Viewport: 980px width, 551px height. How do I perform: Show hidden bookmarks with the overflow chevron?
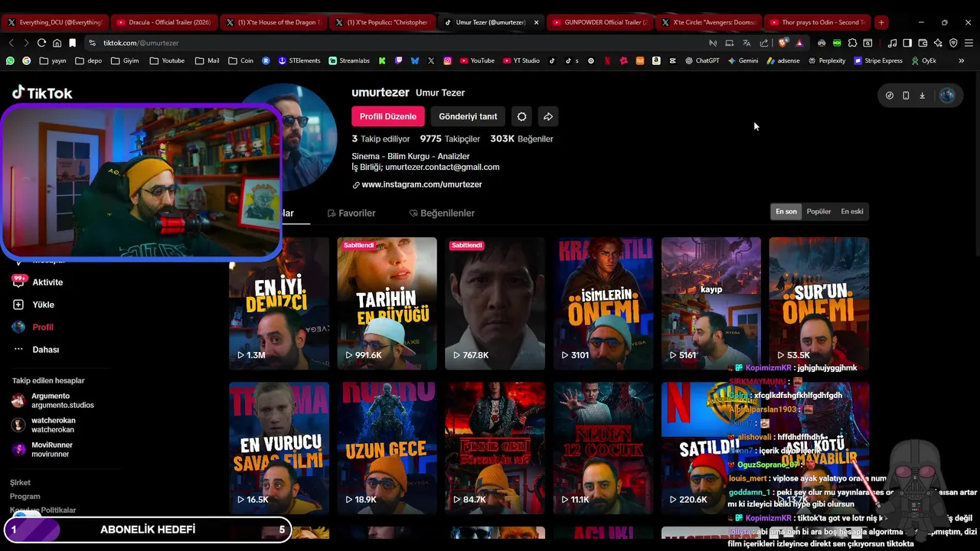(x=962, y=60)
